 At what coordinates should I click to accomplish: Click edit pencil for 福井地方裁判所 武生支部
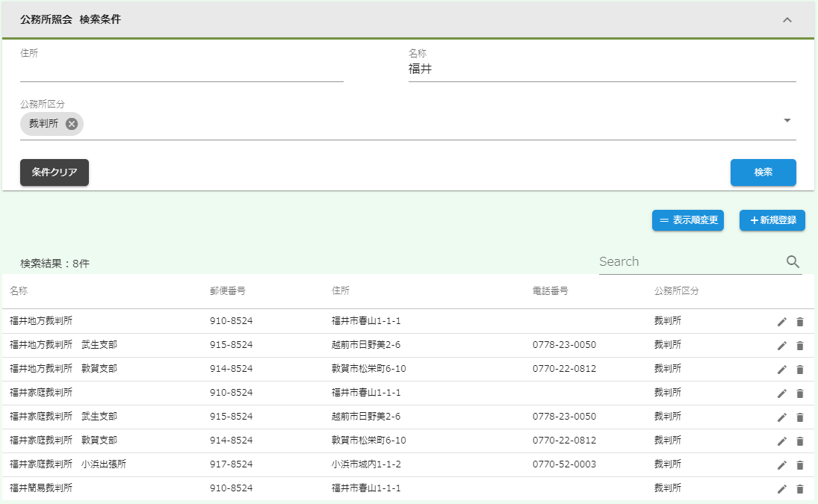(782, 346)
